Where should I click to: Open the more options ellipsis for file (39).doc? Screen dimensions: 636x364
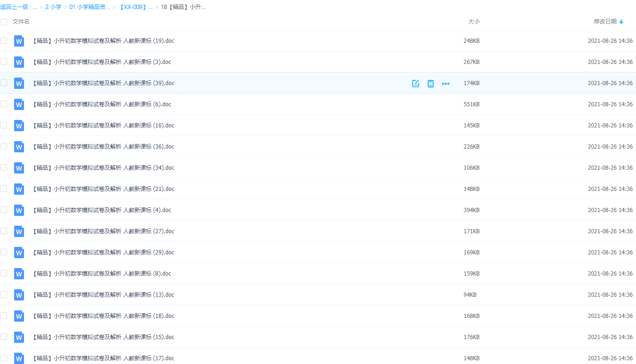(x=445, y=83)
